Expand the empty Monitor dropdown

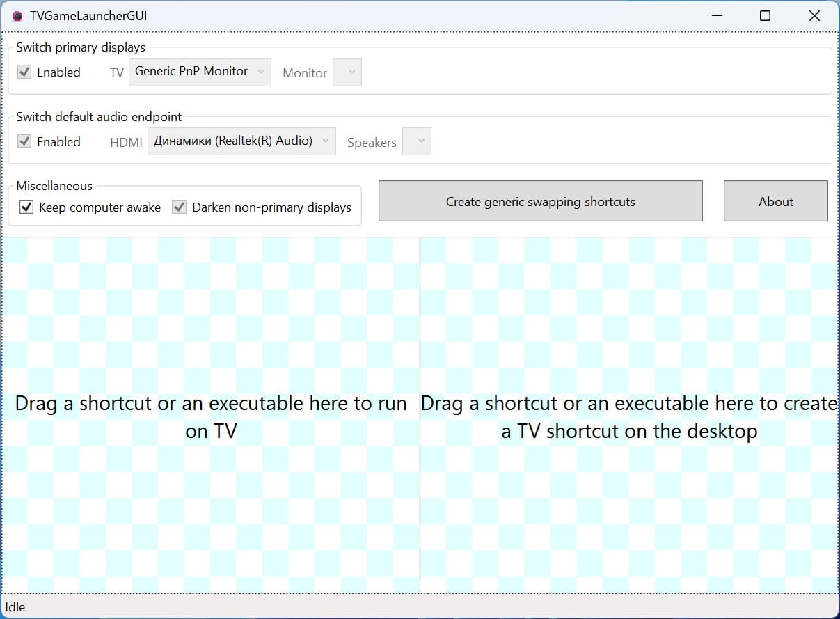point(347,72)
